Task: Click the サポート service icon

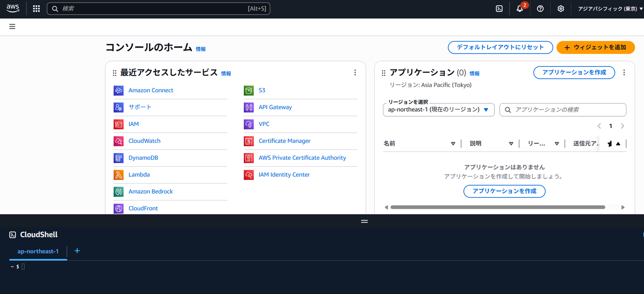Action: (118, 107)
